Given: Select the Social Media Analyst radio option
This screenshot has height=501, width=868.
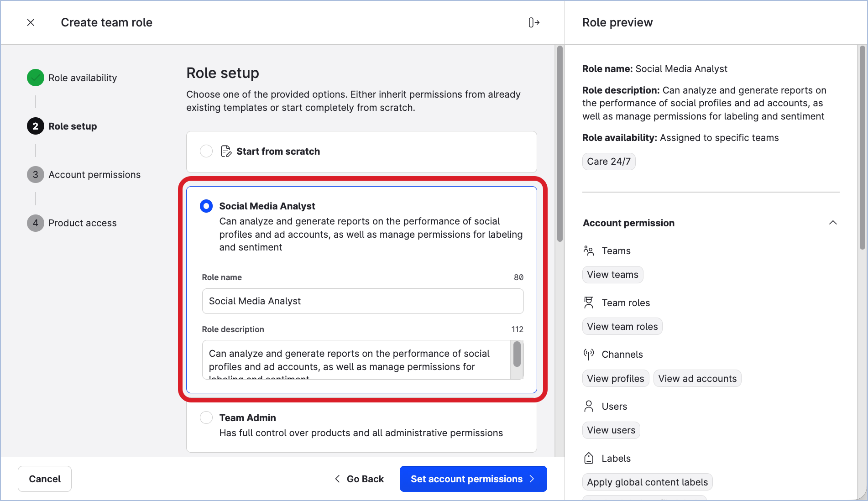Looking at the screenshot, I should pos(206,206).
